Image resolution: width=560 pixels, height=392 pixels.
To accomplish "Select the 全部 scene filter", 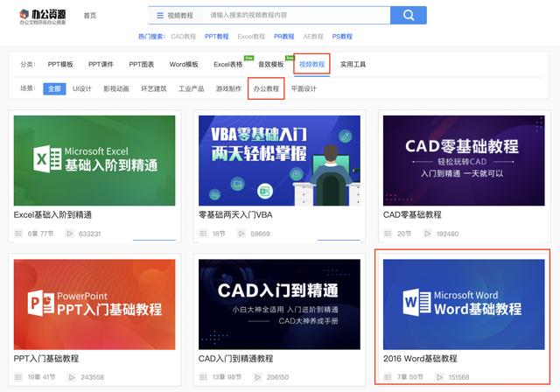I will tap(54, 88).
